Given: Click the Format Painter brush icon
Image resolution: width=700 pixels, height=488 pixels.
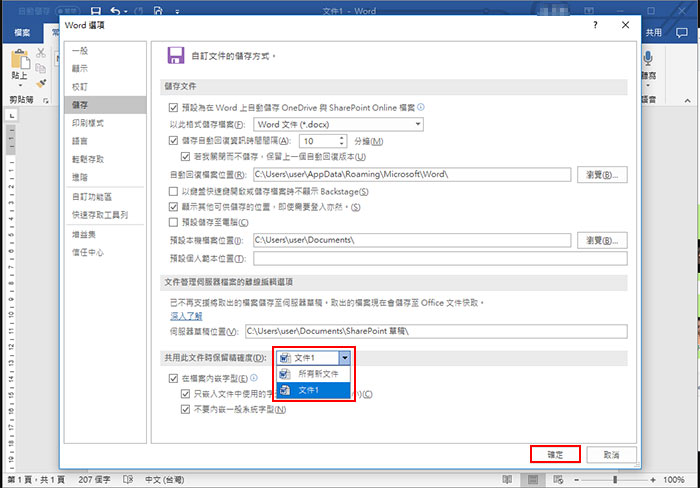Looking at the screenshot, I should (41, 83).
